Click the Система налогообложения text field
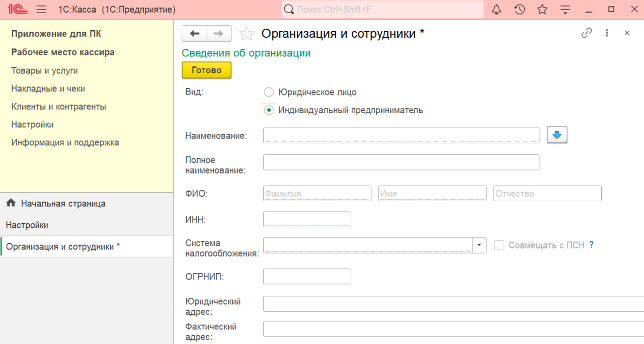This screenshot has height=344, width=644. [x=368, y=245]
